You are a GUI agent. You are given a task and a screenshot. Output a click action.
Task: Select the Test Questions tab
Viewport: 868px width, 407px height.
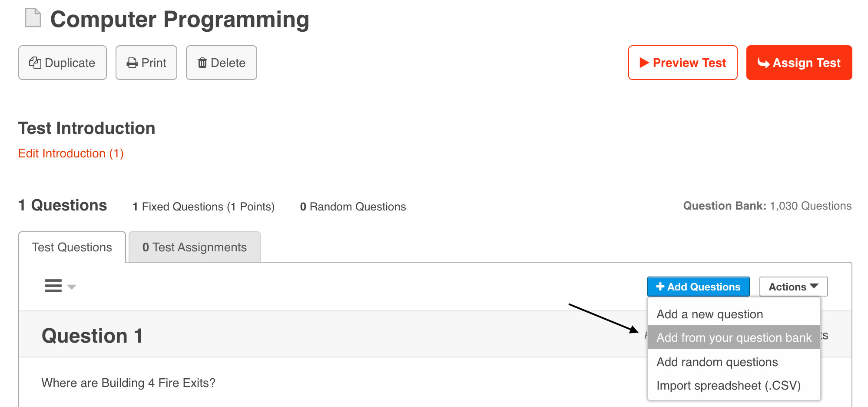72,247
